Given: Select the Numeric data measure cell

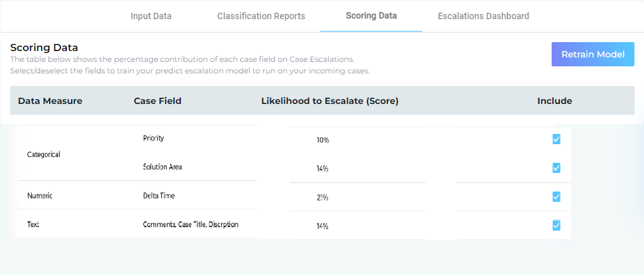Looking at the screenshot, I should pos(39,197).
